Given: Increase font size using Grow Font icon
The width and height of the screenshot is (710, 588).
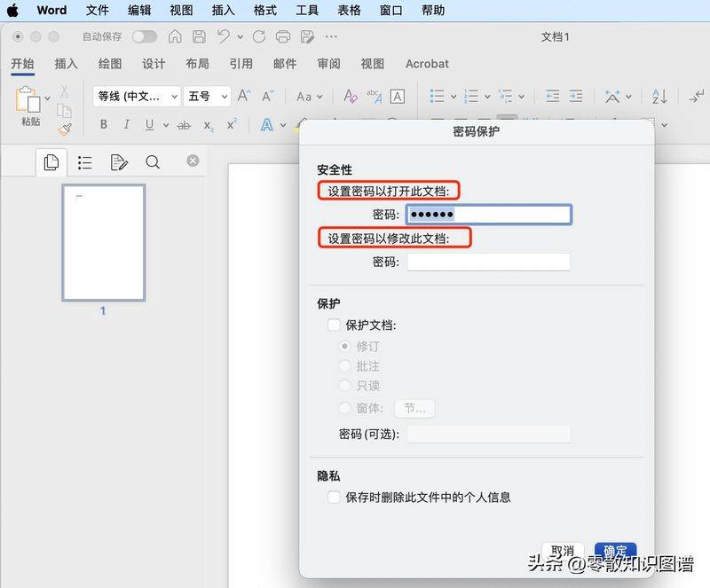Looking at the screenshot, I should pos(244,96).
